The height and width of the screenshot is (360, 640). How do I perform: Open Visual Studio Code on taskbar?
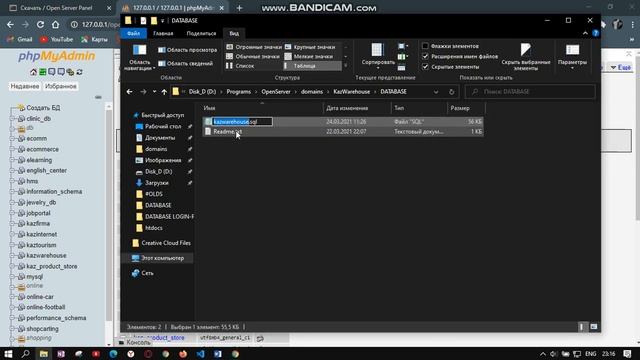pos(200,354)
